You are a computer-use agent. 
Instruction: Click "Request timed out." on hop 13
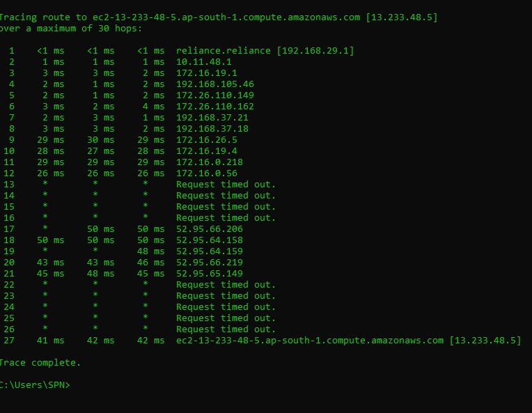(x=226, y=185)
